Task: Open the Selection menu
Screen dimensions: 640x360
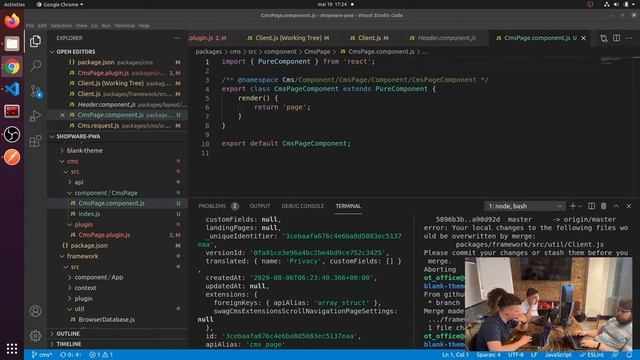Action: [x=61, y=26]
